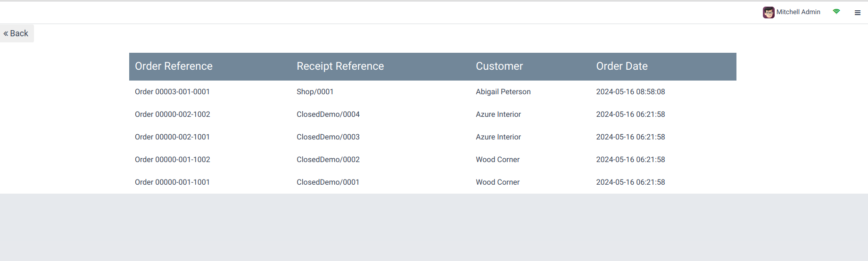The width and height of the screenshot is (868, 261).
Task: Click the 2024-05-16 08:58:08 order date
Action: pos(630,92)
